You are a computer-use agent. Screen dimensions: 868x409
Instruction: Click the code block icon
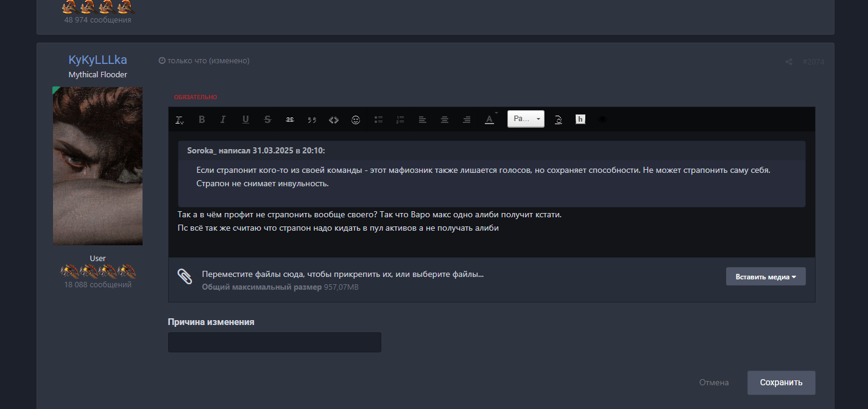(x=334, y=120)
